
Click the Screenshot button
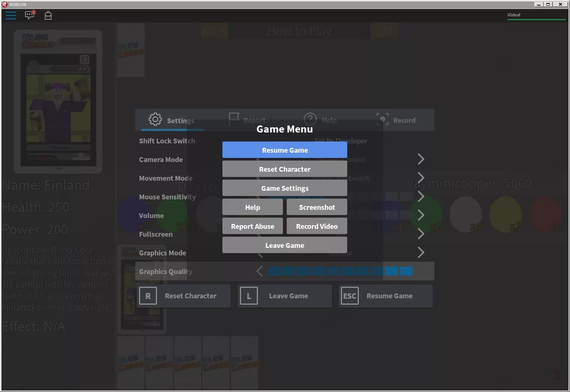coord(317,207)
